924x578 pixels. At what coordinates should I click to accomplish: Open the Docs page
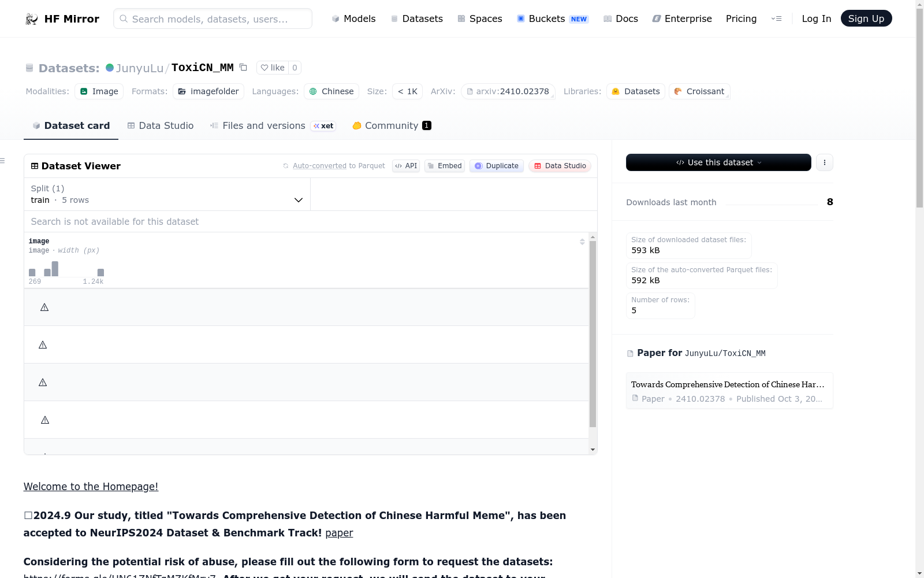pos(621,18)
